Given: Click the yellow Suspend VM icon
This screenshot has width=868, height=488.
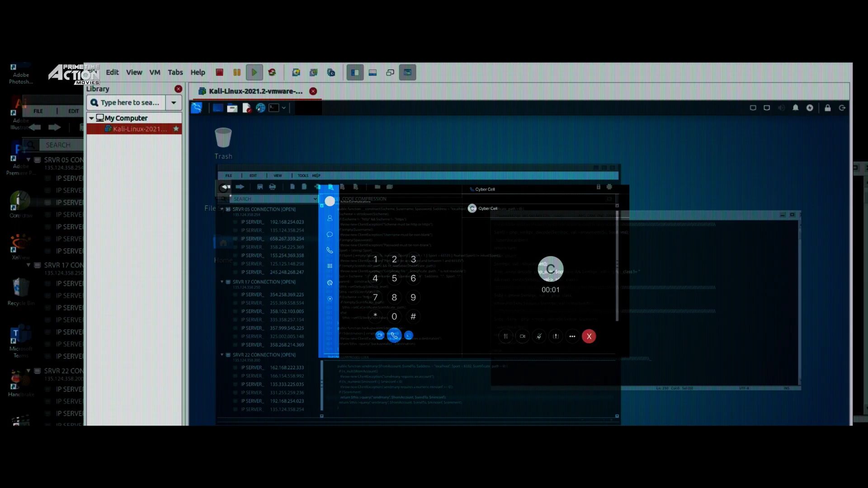Looking at the screenshot, I should coord(237,72).
